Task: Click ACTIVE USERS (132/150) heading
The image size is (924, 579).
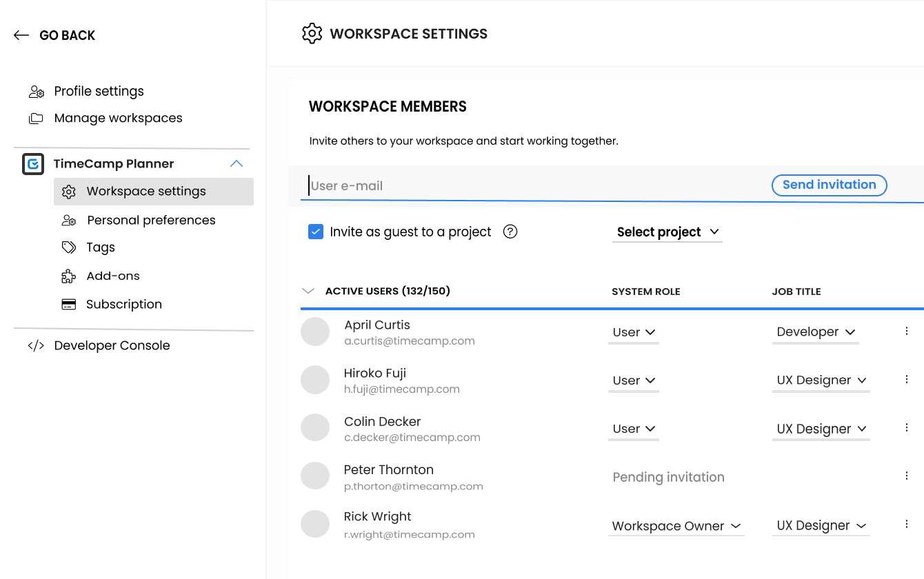Action: 388,291
